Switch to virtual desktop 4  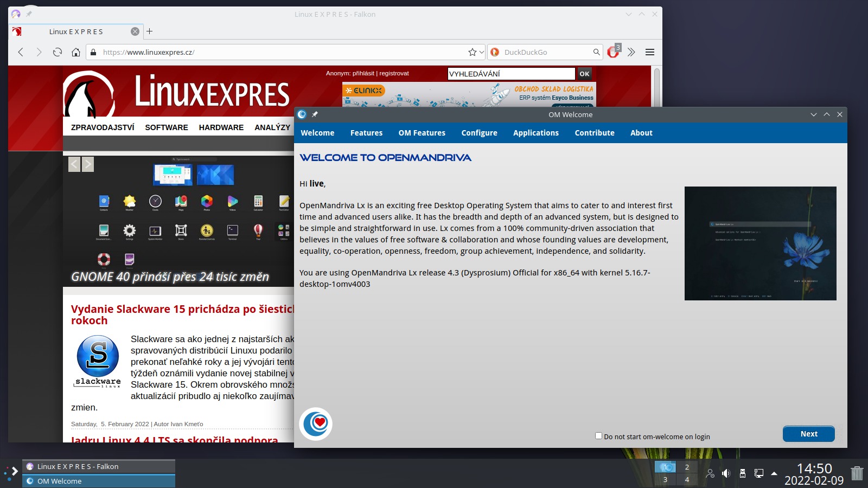(687, 479)
